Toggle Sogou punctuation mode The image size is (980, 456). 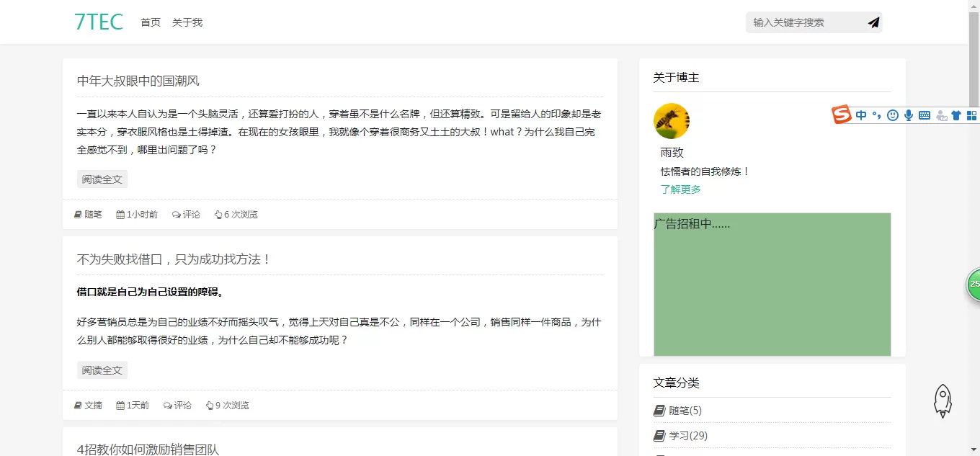pyautogui.click(x=876, y=115)
